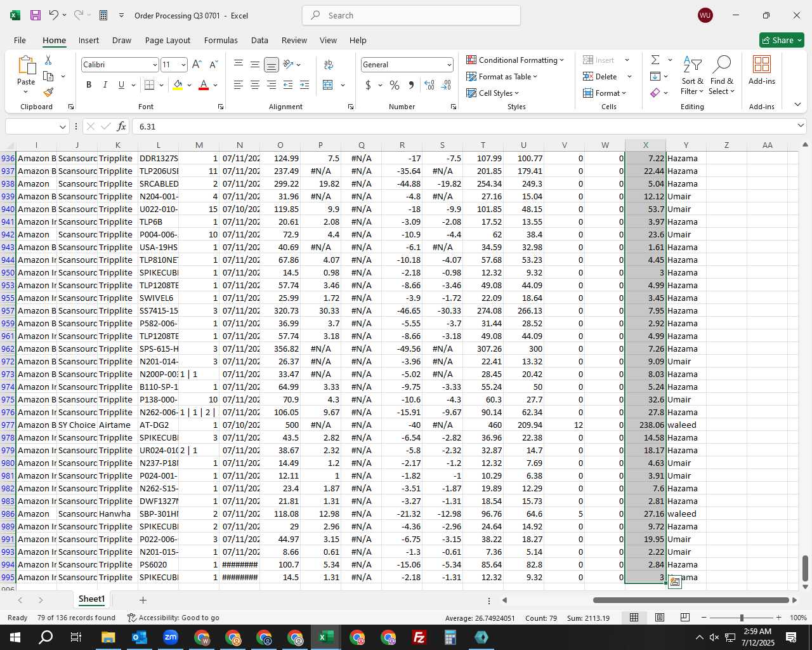Open the number format General dropdown

click(x=449, y=65)
